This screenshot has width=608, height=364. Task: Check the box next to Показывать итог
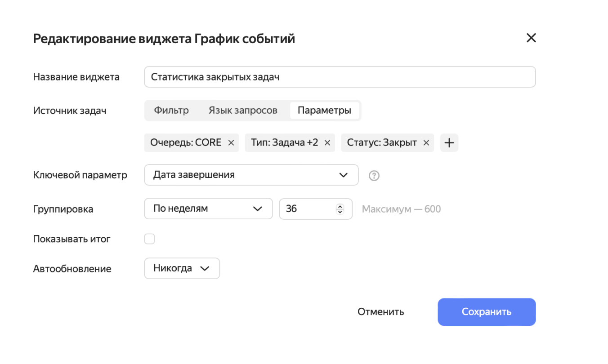point(149,239)
